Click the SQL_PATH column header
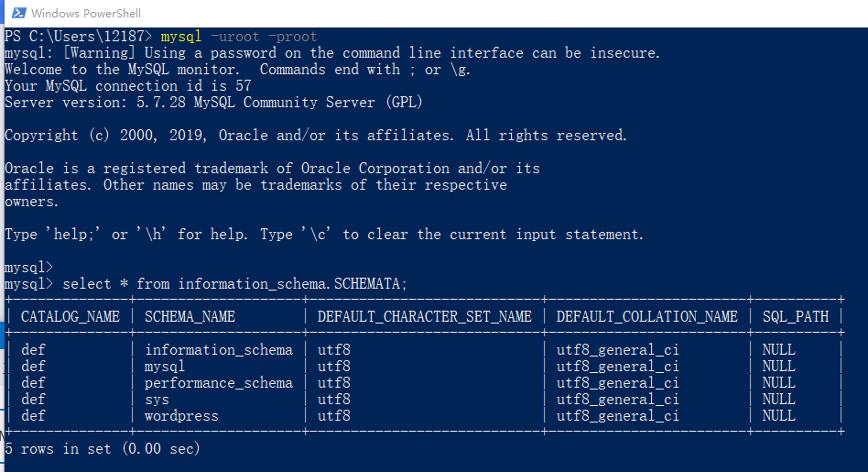 click(x=795, y=317)
